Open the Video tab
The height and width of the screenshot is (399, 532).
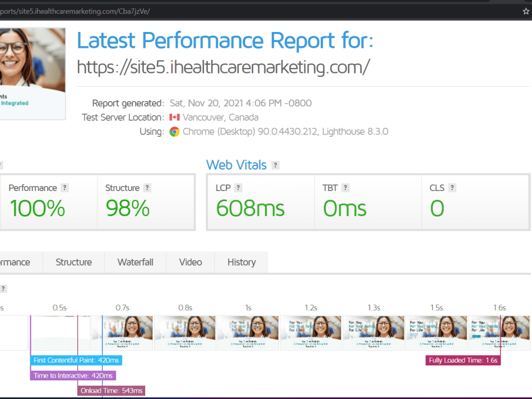[x=190, y=262]
